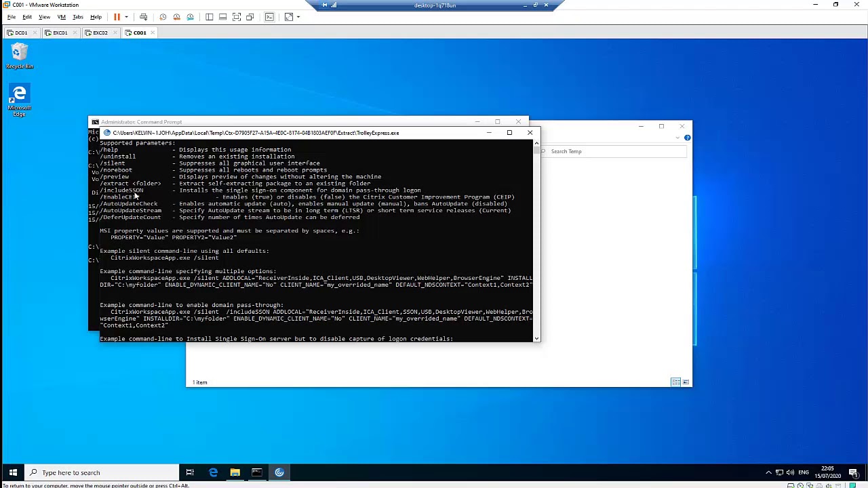Viewport: 868px width, 488px height.
Task: Open the Windows Start menu
Action: 13,472
